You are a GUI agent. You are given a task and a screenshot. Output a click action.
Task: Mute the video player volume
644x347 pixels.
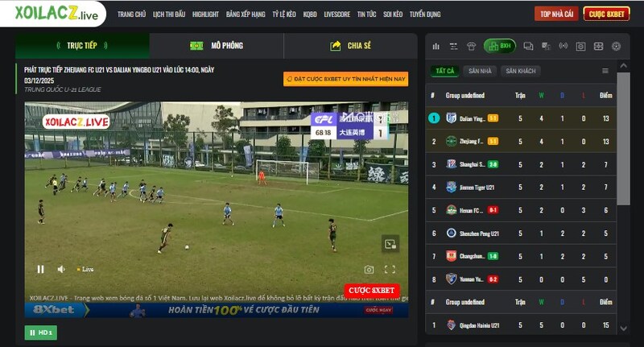pyautogui.click(x=61, y=269)
